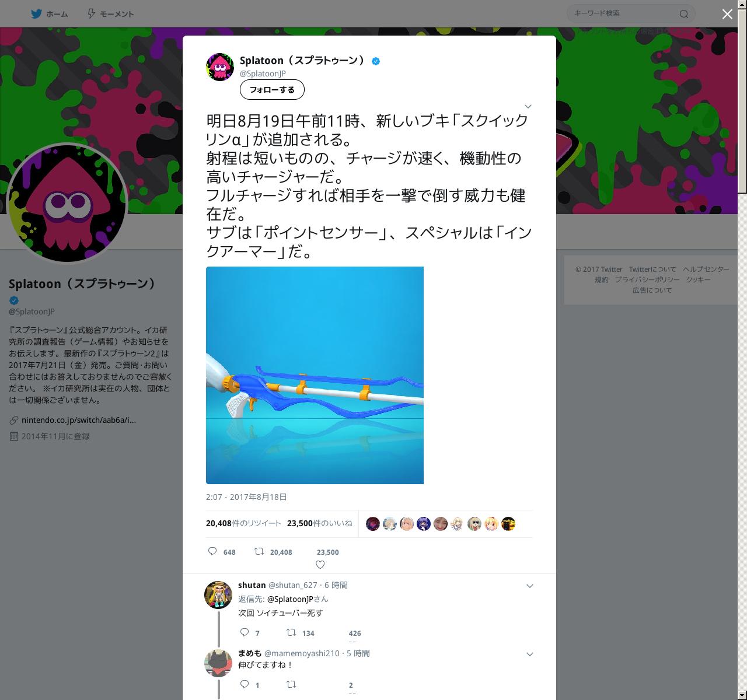Click in the キーワード検索 search field
Image resolution: width=747 pixels, height=700 pixels.
click(x=622, y=13)
